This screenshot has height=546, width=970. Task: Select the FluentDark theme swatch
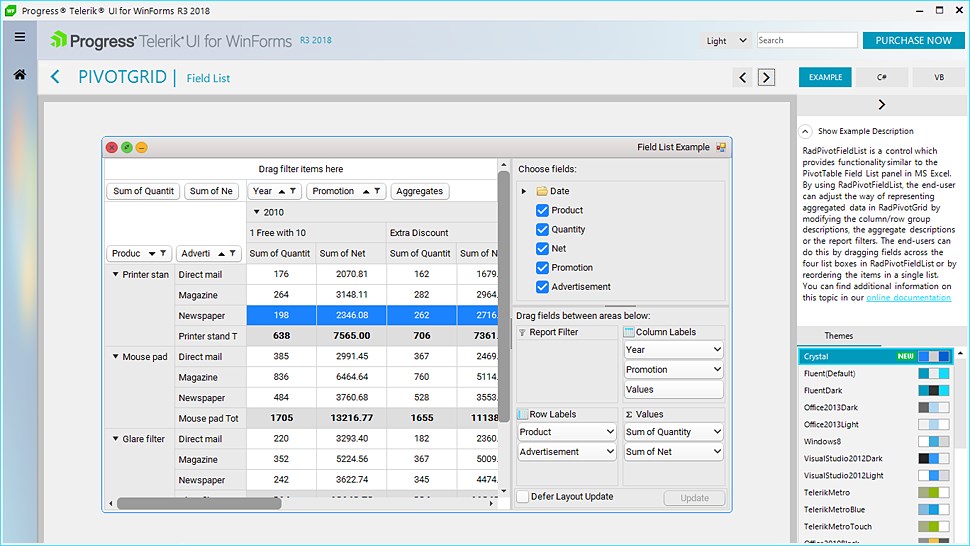click(x=934, y=390)
